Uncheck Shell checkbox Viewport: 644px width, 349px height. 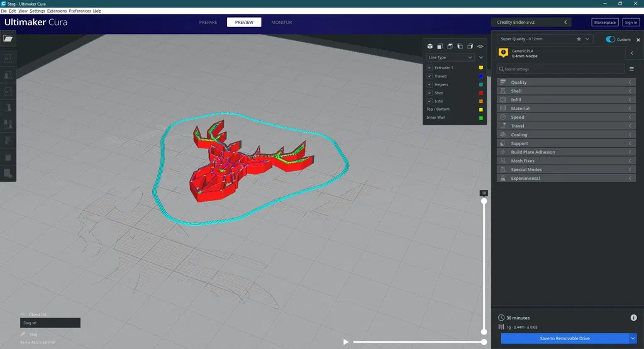430,93
